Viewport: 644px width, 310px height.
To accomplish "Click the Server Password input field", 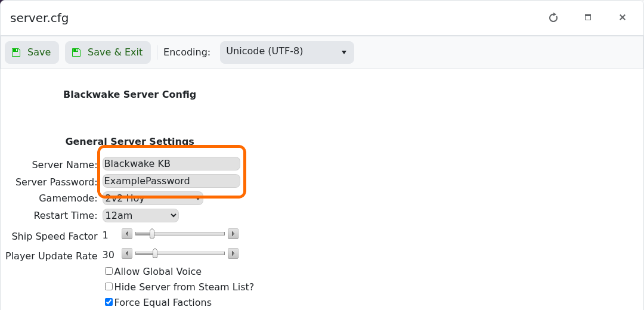I will pyautogui.click(x=171, y=181).
